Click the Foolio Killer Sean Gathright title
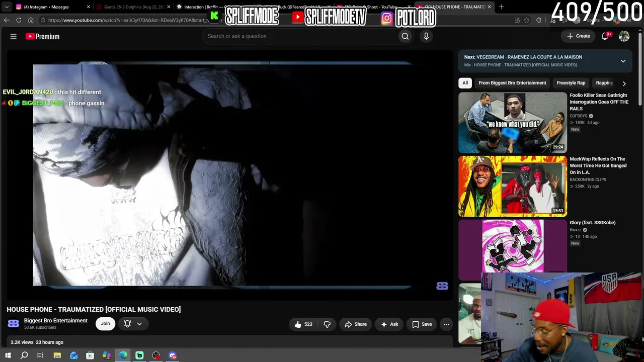Viewport: 644px width, 362px height. click(599, 102)
